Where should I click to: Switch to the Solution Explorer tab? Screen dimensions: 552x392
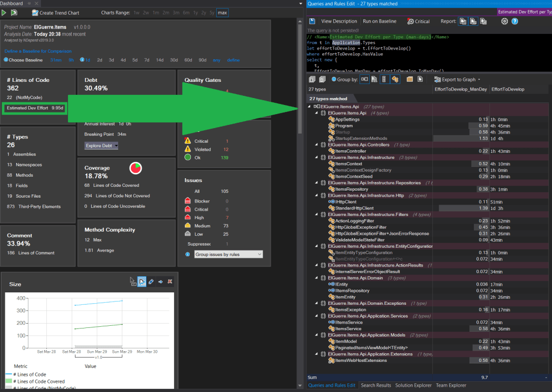tap(414, 385)
